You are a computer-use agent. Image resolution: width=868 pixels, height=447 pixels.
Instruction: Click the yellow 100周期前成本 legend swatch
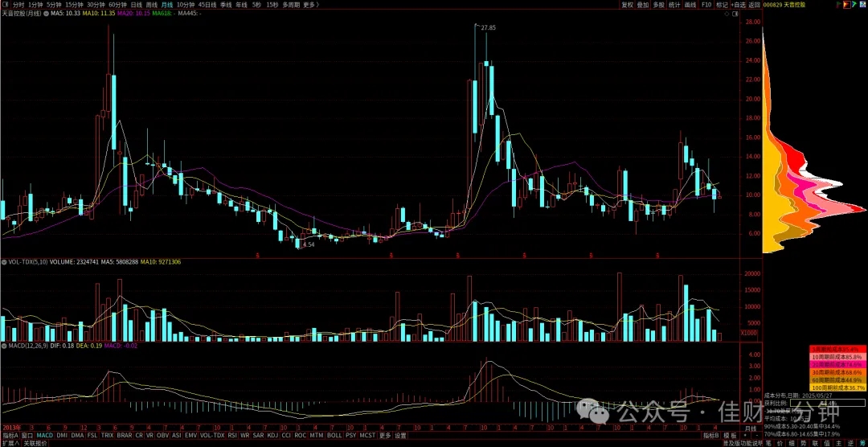[837, 388]
